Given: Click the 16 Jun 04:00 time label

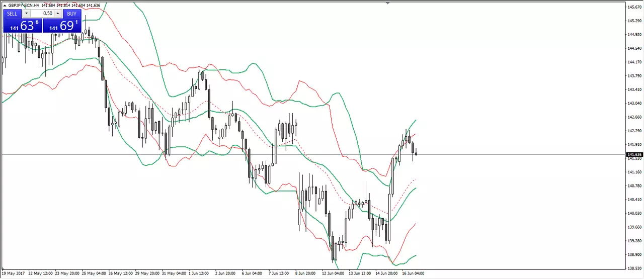Looking at the screenshot, I should (x=413, y=274).
